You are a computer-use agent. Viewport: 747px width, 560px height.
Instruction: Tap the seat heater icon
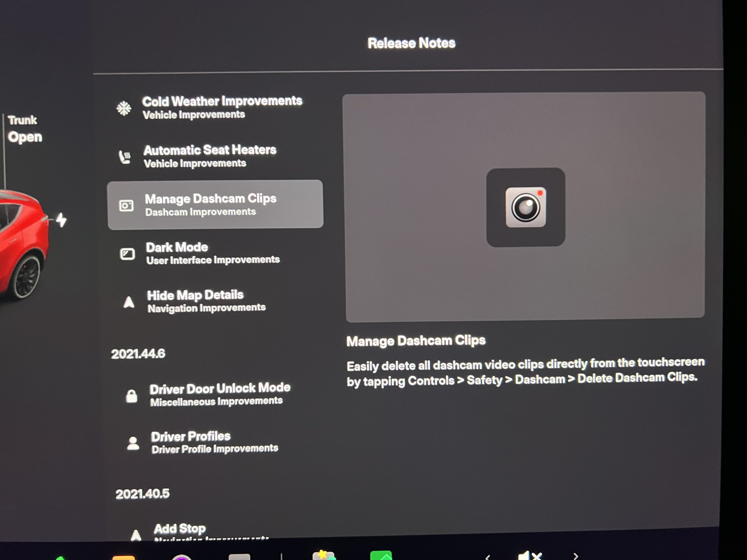125,157
